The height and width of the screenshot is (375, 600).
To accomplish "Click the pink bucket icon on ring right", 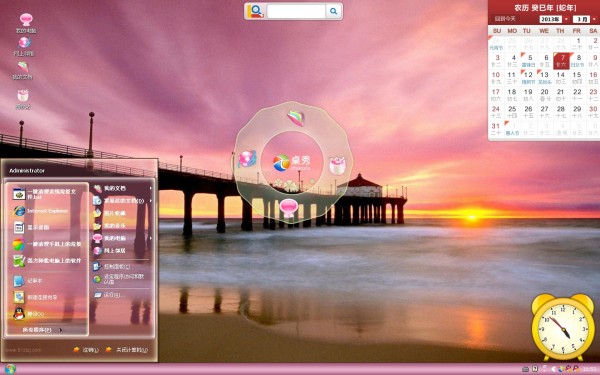I will pos(338,165).
